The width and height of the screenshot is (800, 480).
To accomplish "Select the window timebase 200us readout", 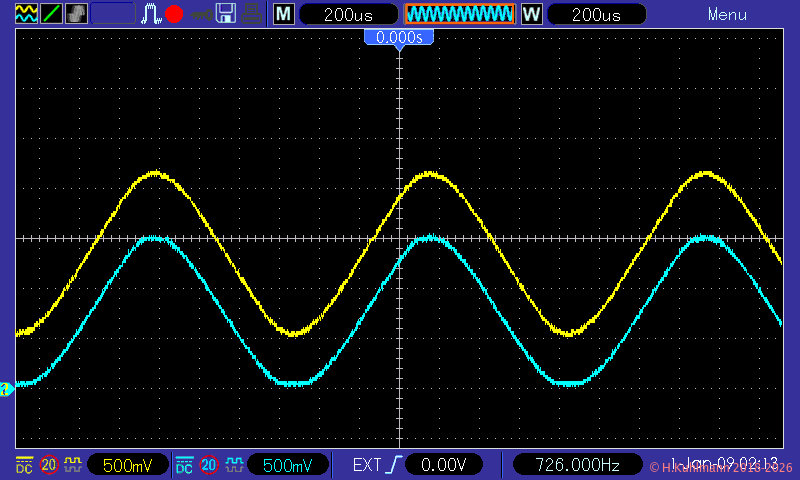I will pos(597,14).
